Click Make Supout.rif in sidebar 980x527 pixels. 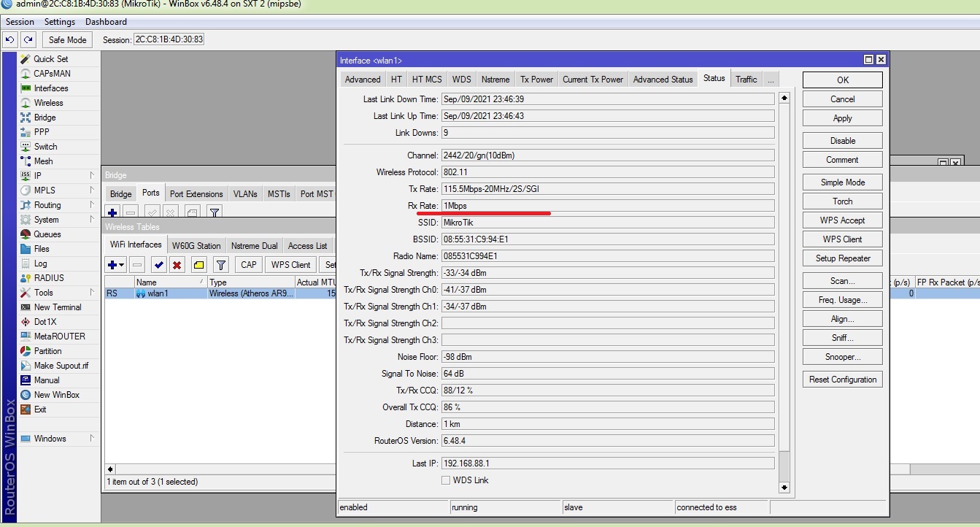(61, 366)
